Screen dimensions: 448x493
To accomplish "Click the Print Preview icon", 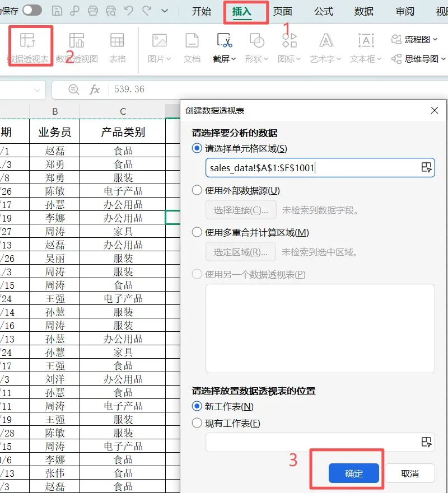I will click(111, 11).
